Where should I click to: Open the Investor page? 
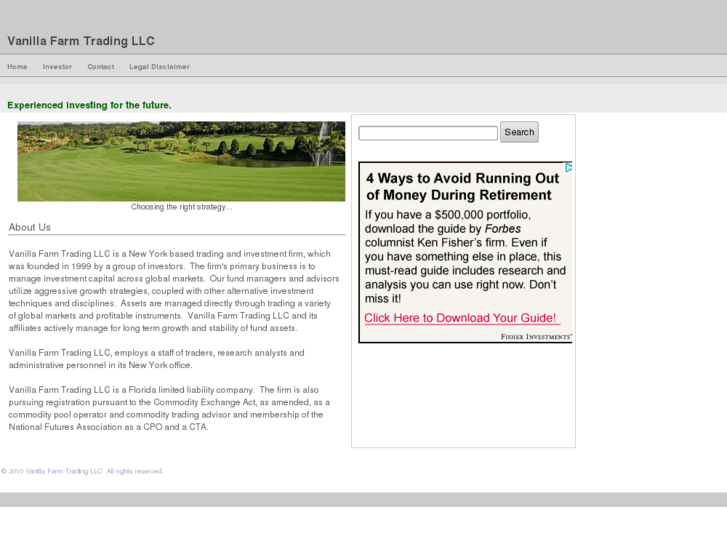(57, 67)
